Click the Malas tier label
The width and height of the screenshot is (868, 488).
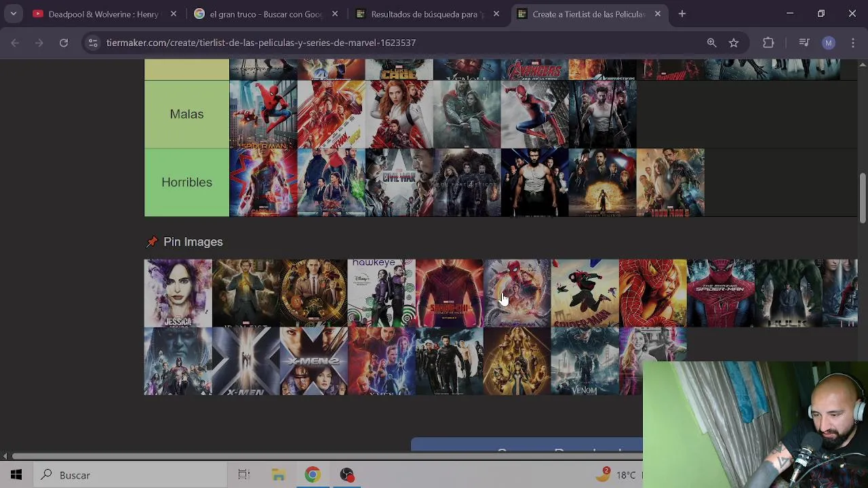coord(186,114)
